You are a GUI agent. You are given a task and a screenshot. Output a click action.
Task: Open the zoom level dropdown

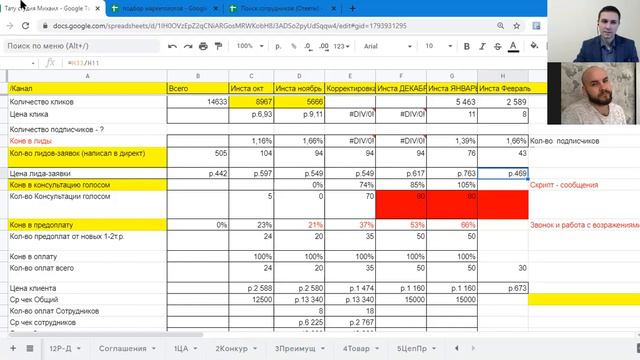250,46
